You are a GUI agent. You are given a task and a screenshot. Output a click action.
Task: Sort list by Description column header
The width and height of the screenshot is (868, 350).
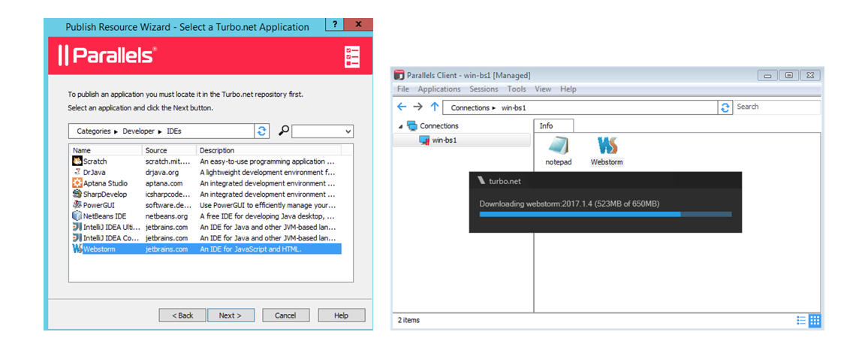pos(269,150)
